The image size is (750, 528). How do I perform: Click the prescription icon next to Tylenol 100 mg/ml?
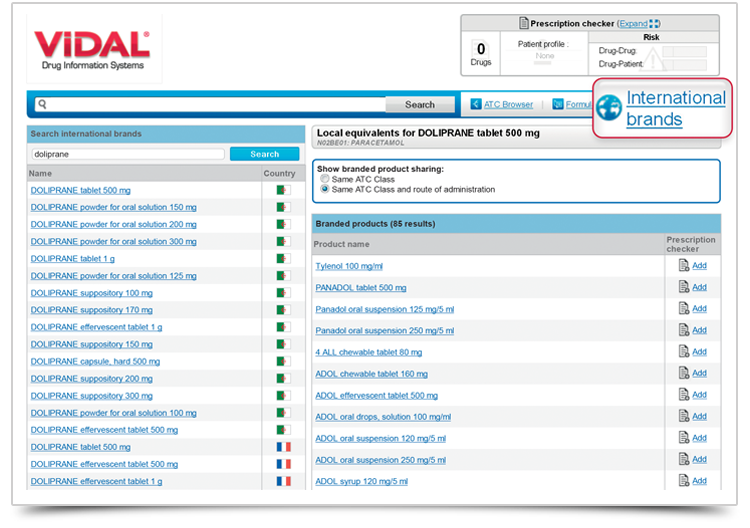[x=684, y=265]
